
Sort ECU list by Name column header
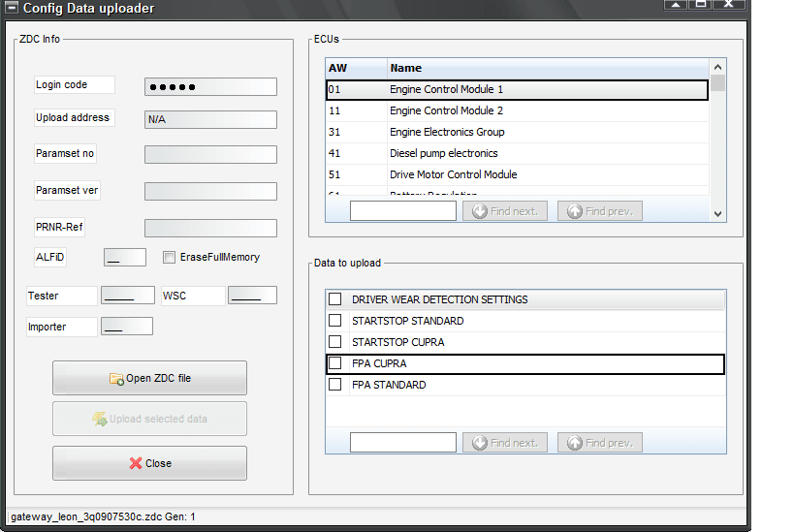tap(547, 68)
